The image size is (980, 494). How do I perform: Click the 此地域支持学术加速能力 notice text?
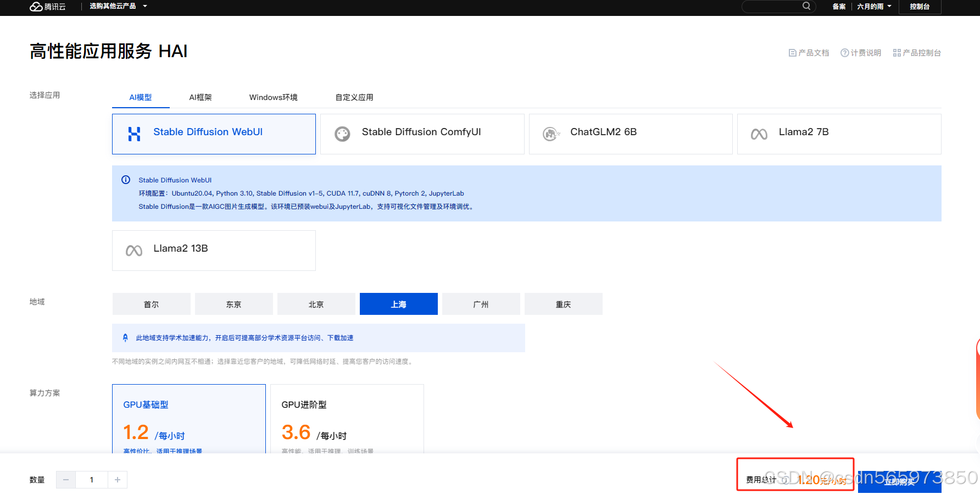coord(244,338)
